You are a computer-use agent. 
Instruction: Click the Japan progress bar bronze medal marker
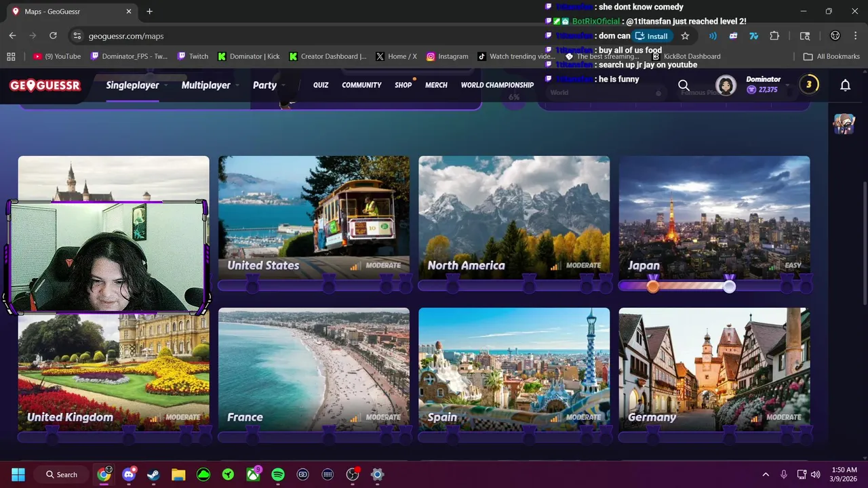[652, 285]
